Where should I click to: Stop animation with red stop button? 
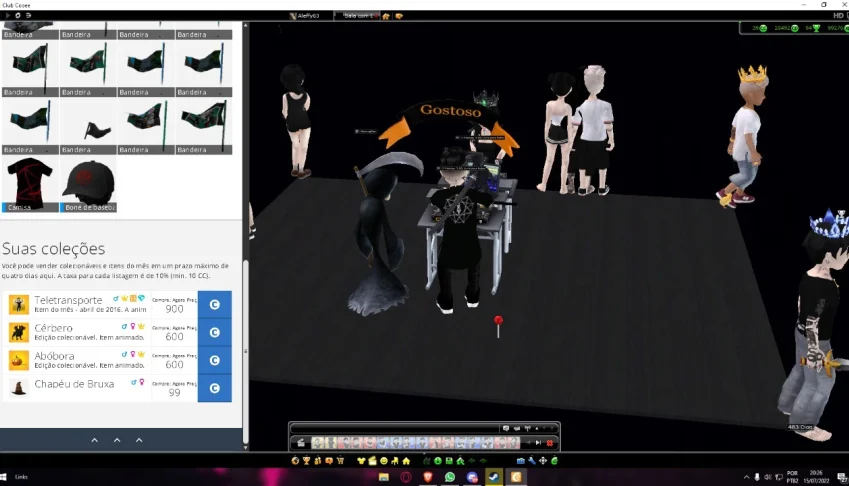point(550,443)
